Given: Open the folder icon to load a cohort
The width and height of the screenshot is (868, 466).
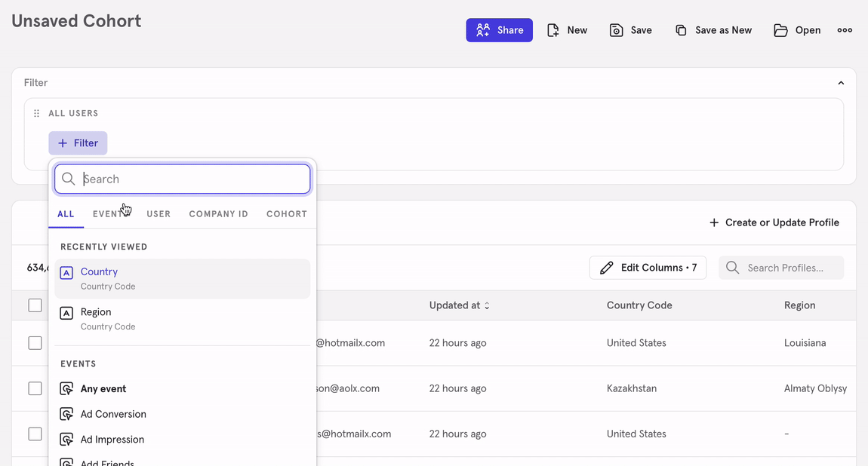Looking at the screenshot, I should [x=780, y=30].
